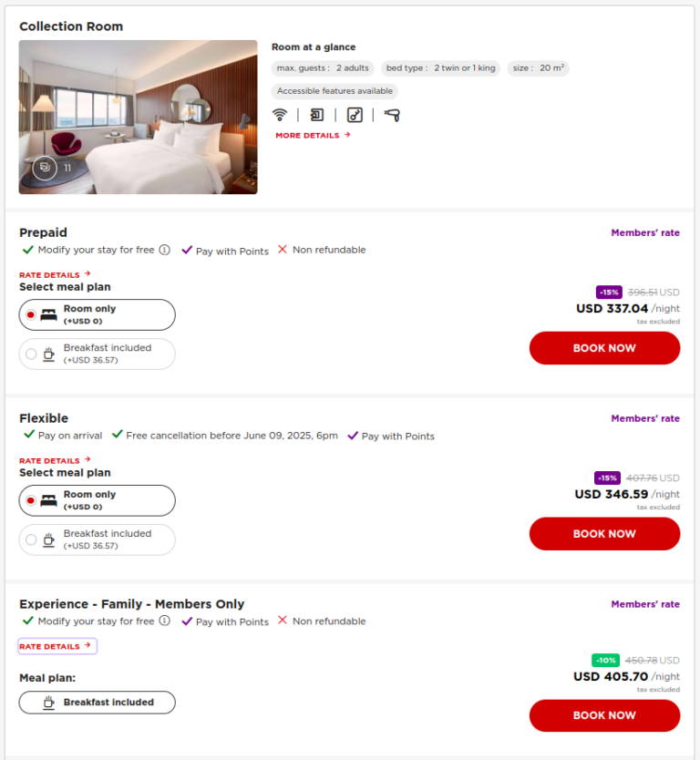This screenshot has height=760, width=700.
Task: Click the Members' rate label on Flexible
Action: [x=645, y=417]
